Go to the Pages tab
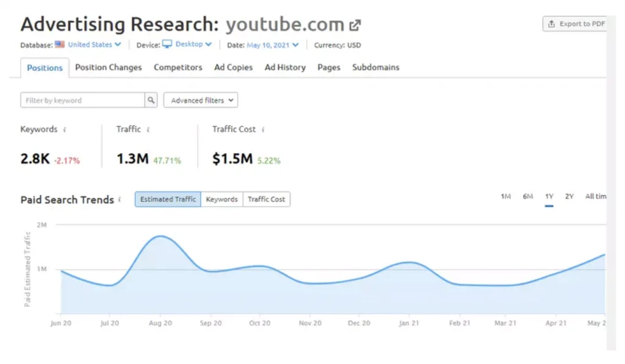The width and height of the screenshot is (625, 364). [329, 67]
